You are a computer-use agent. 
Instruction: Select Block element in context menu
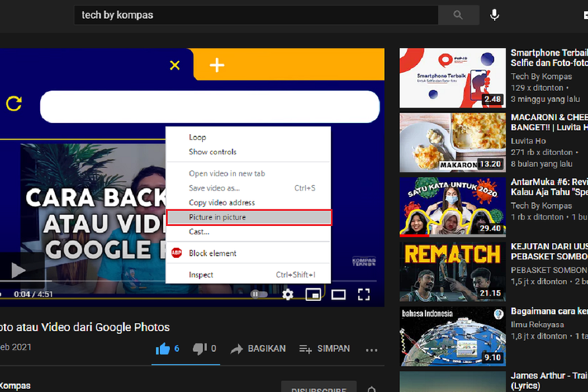(212, 253)
